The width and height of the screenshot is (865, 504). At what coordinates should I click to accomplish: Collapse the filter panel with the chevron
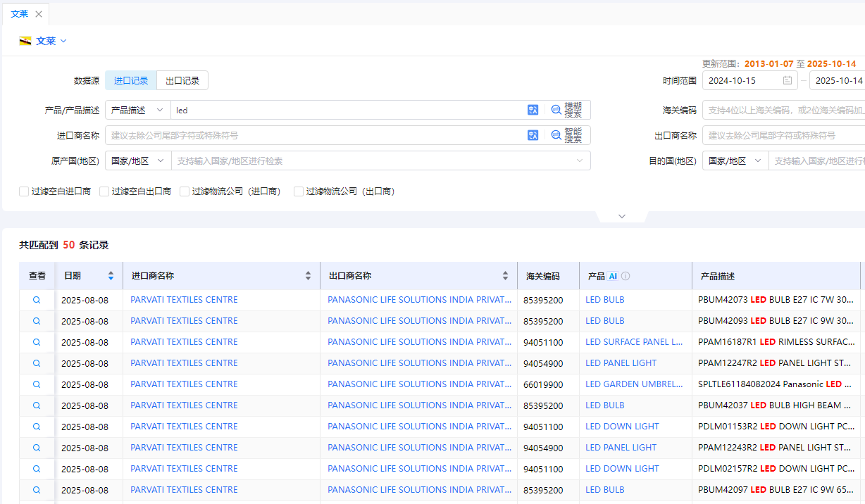622,216
